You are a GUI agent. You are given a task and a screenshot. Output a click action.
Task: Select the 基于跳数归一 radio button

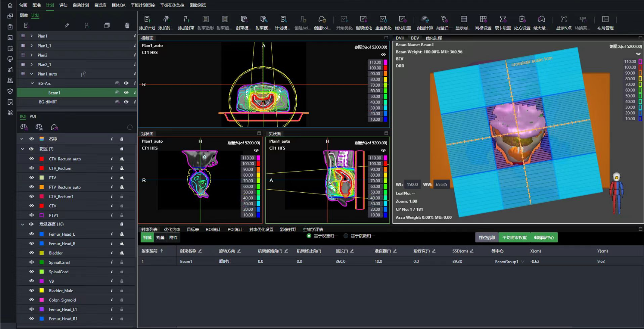click(346, 236)
